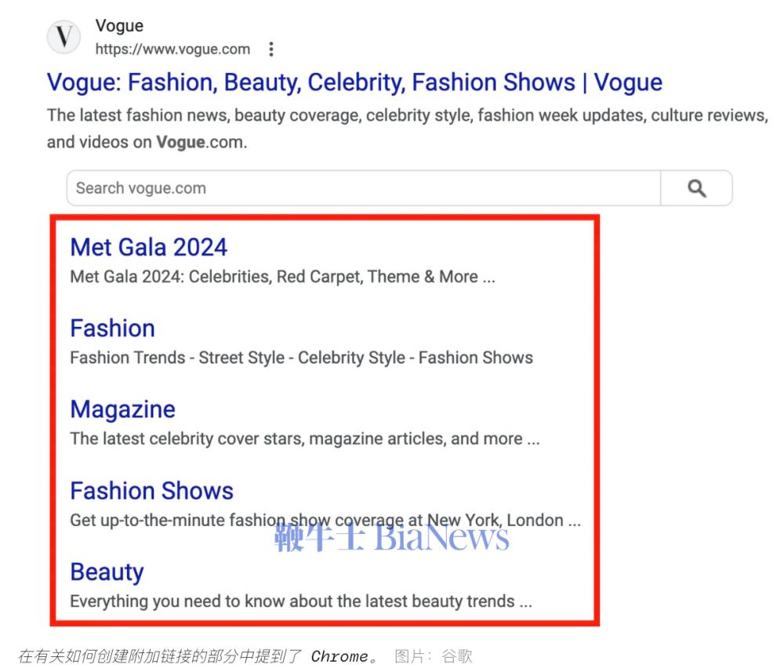Click the Vogue site name above URL
Viewport: 784px width, 672px height.
[x=119, y=26]
